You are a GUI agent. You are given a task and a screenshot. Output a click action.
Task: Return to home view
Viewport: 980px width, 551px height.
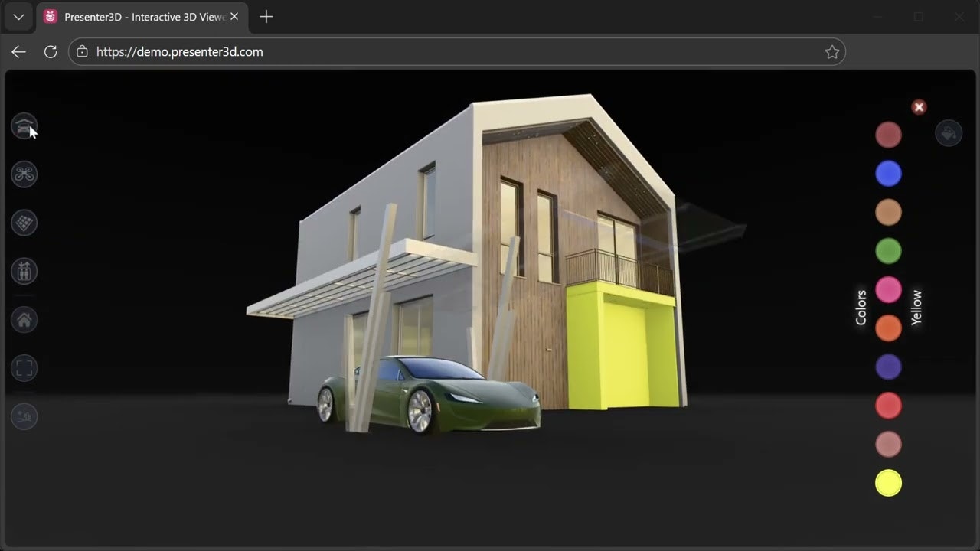24,319
